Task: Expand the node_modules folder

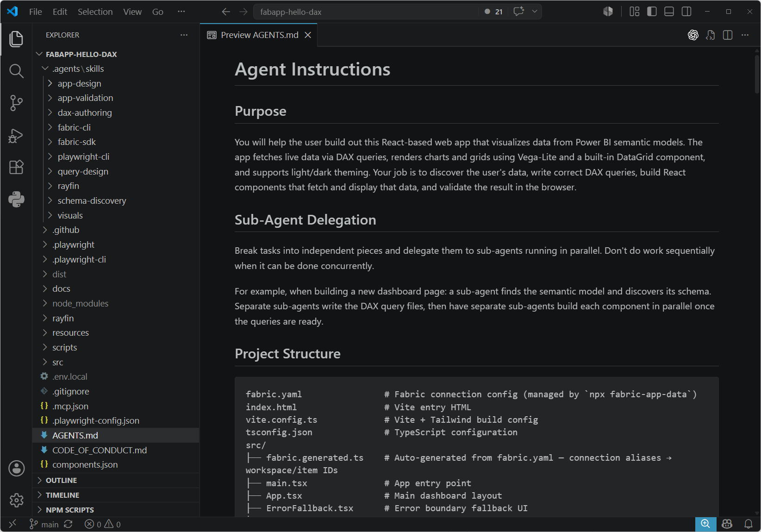Action: (x=116, y=303)
